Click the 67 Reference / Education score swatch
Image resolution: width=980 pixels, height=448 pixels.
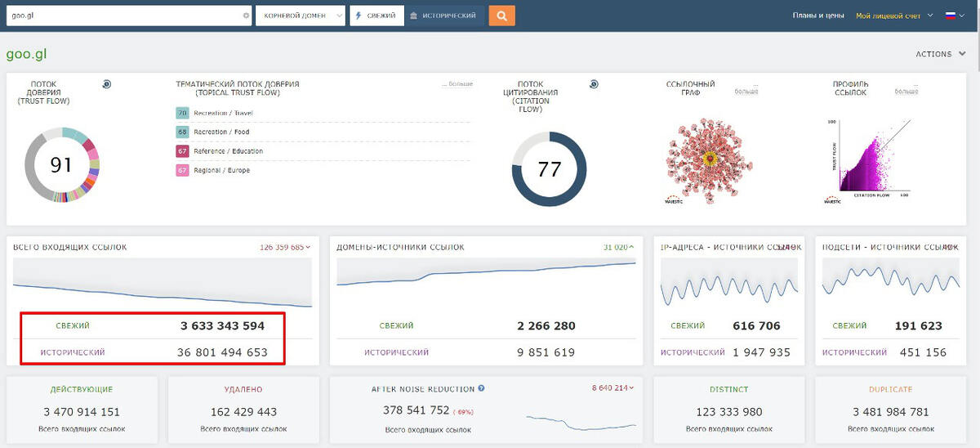click(182, 151)
